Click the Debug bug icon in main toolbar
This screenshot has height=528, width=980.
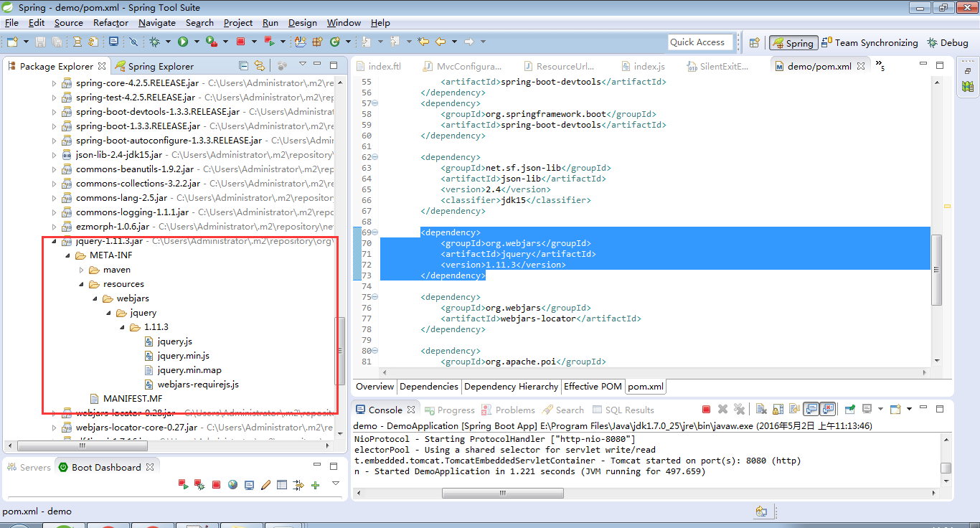pyautogui.click(x=155, y=42)
